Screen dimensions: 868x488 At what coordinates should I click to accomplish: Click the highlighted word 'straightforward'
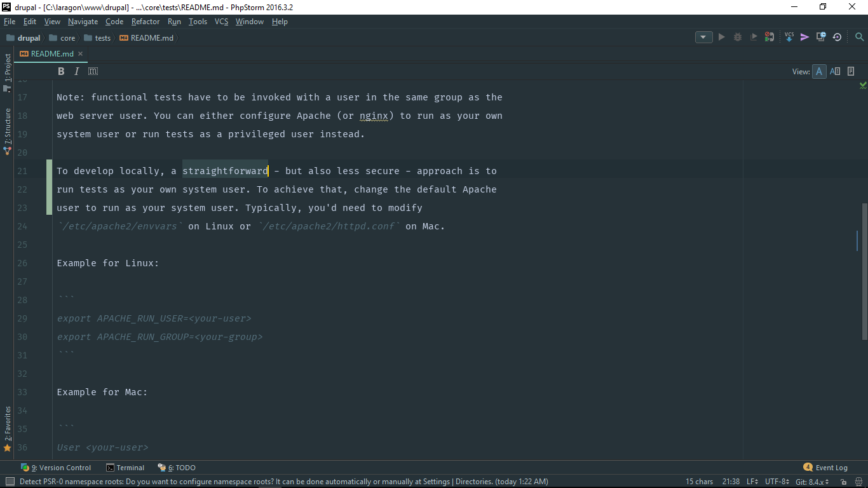pos(226,171)
